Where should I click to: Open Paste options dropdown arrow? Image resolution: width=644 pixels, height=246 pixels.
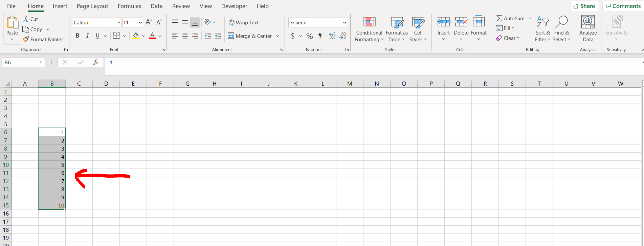point(12,40)
